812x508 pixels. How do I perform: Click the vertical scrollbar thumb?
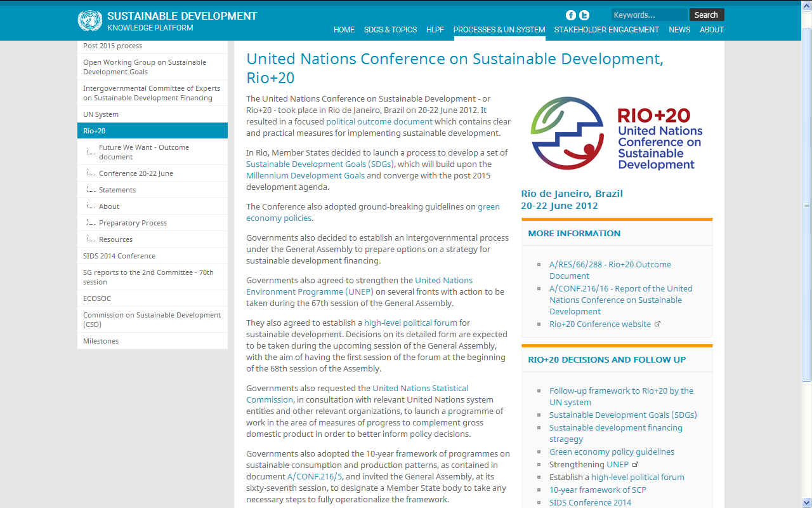point(807,203)
